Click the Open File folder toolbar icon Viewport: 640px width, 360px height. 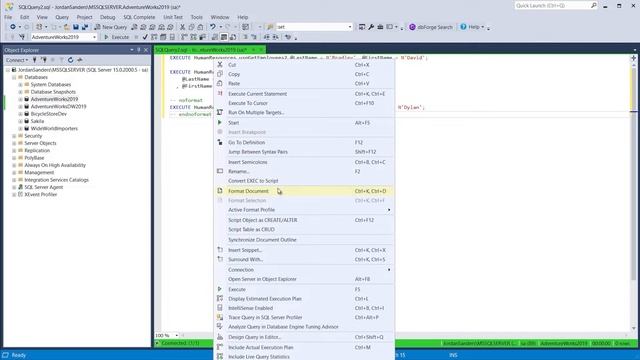pos(67,27)
